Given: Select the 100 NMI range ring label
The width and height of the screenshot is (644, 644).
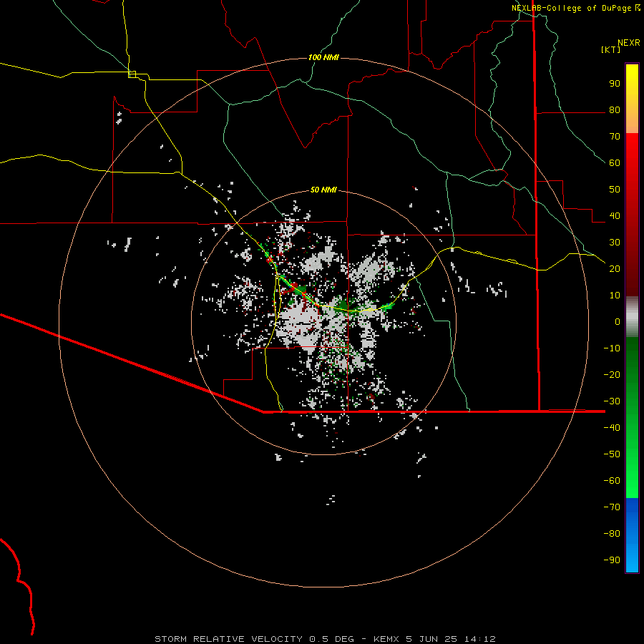Looking at the screenshot, I should [x=323, y=57].
